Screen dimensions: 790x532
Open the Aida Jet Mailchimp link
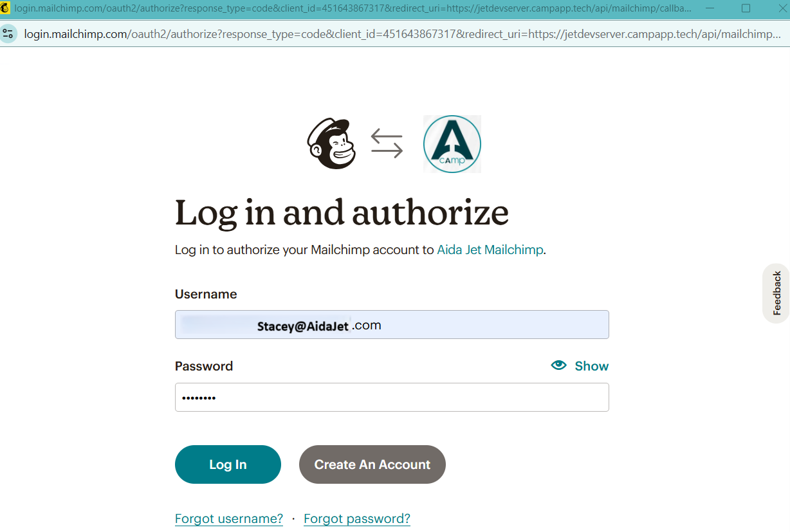490,250
